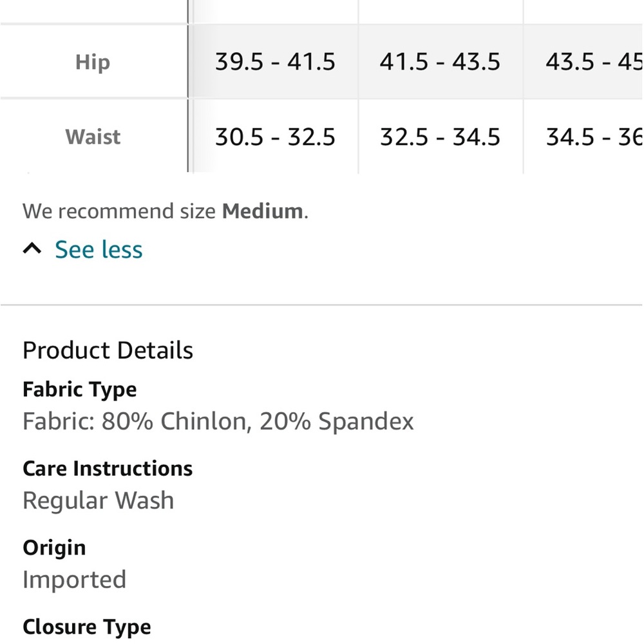Click the collapse chevron arrow icon
Viewport: 644px width, 644px height.
pyautogui.click(x=32, y=249)
